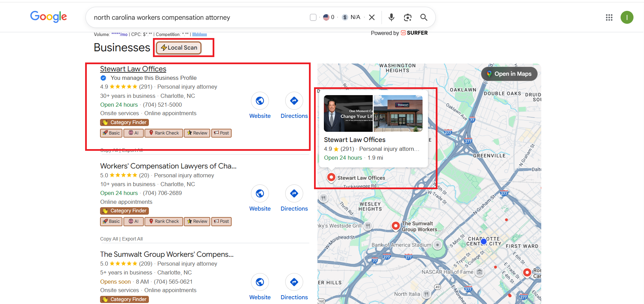Open search by image camera icon

coord(408,17)
